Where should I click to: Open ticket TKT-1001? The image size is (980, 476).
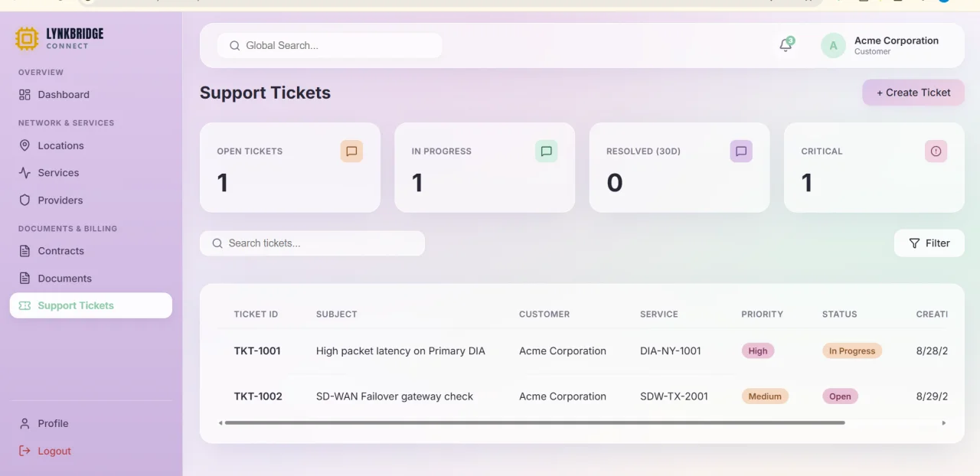click(x=257, y=351)
